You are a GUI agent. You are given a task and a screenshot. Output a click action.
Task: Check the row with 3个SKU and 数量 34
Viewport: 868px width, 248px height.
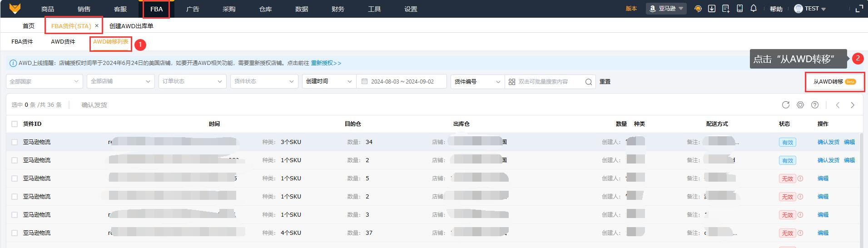click(15, 142)
